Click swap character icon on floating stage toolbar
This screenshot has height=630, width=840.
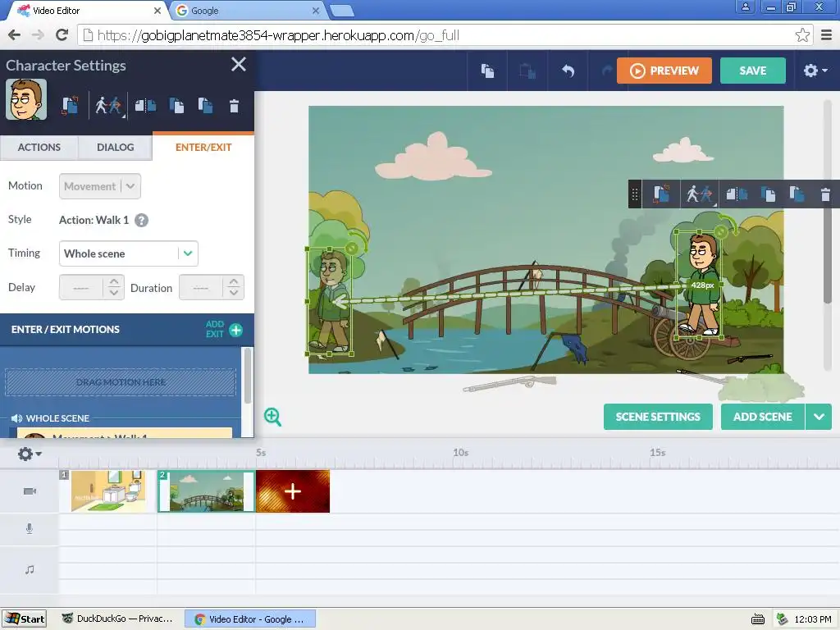[662, 194]
